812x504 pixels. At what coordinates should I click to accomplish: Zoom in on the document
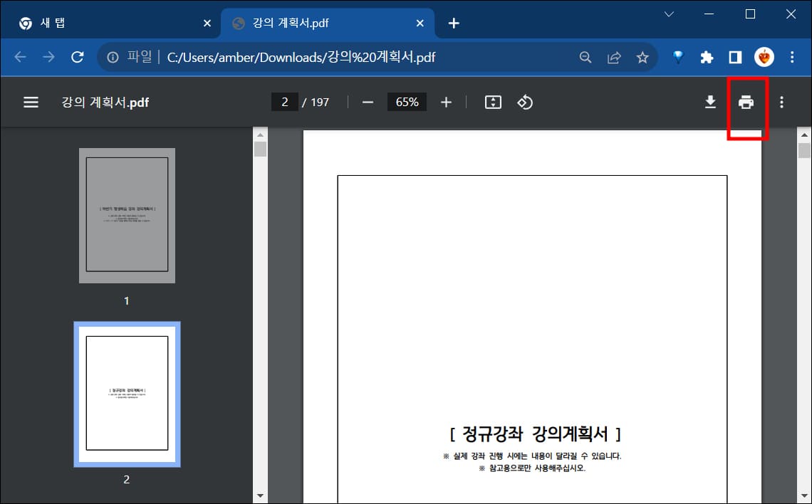(446, 102)
